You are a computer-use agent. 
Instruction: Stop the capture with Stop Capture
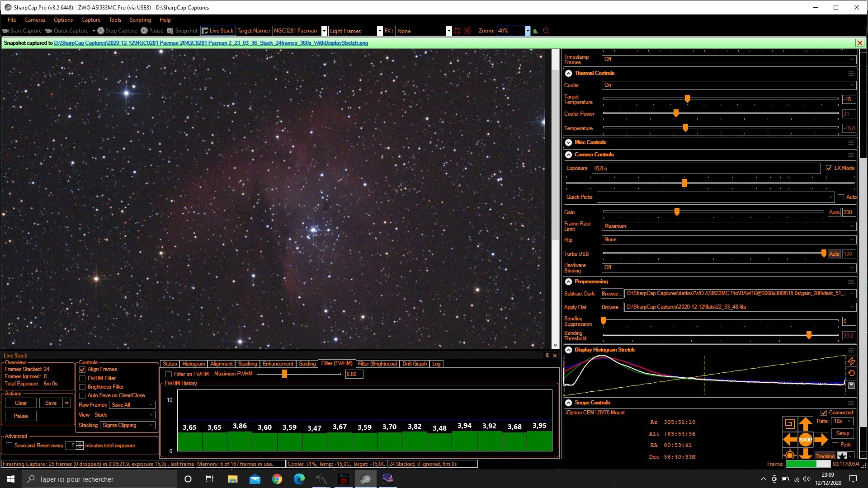coord(118,31)
